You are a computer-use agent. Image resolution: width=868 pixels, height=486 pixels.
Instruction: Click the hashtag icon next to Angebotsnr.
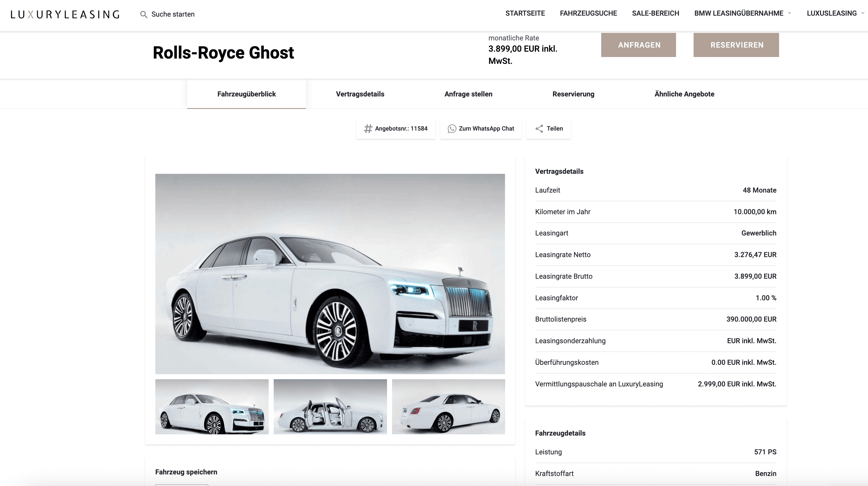368,128
